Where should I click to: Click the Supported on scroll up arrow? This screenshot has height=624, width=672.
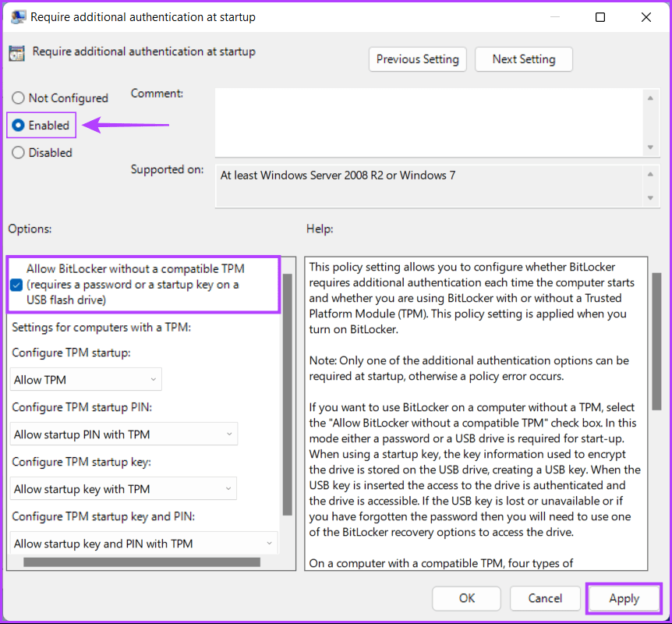tap(649, 172)
